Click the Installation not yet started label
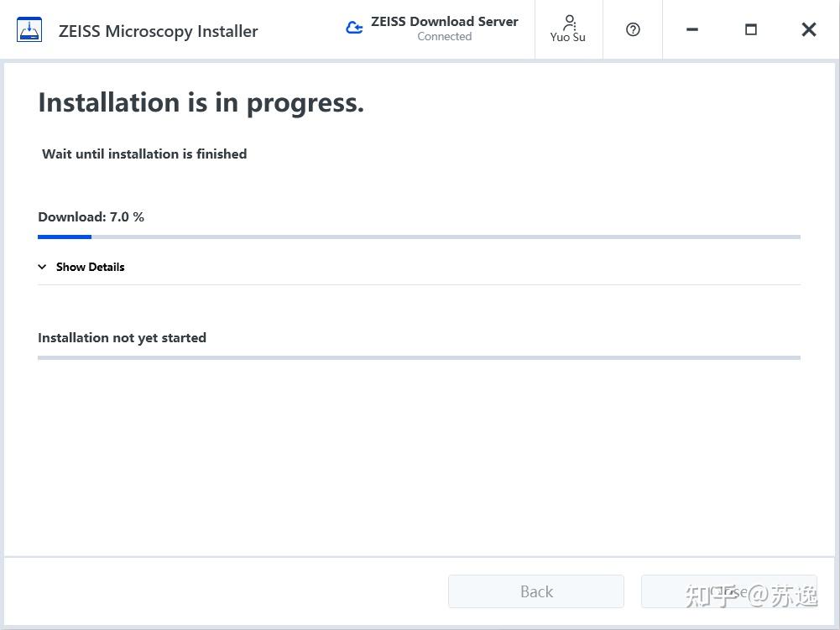The width and height of the screenshot is (840, 630). [x=122, y=337]
